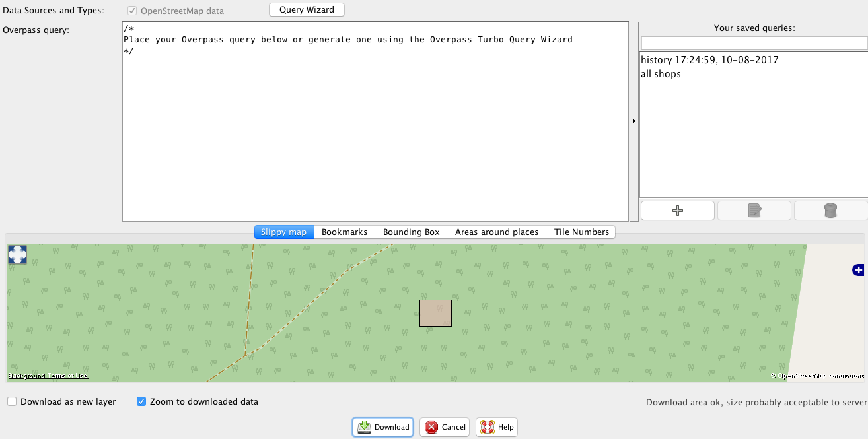The height and width of the screenshot is (439, 868).
Task: Toggle fullscreen map with the arrows icon
Action: 17,255
